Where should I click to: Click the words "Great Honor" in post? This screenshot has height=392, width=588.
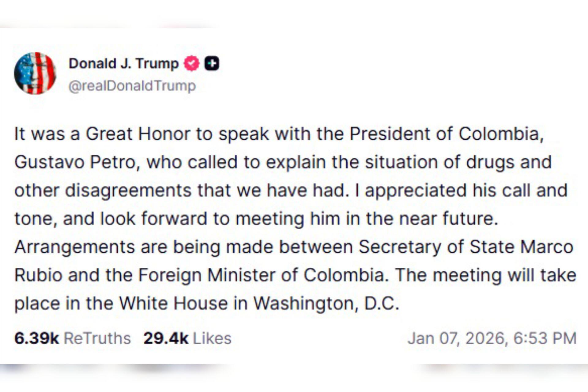(138, 134)
